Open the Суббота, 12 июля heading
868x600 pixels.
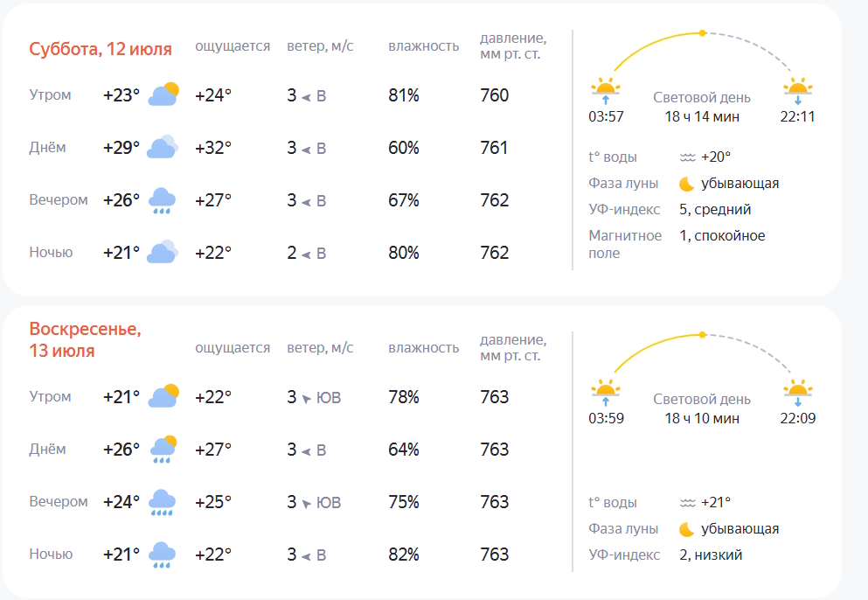click(x=101, y=49)
